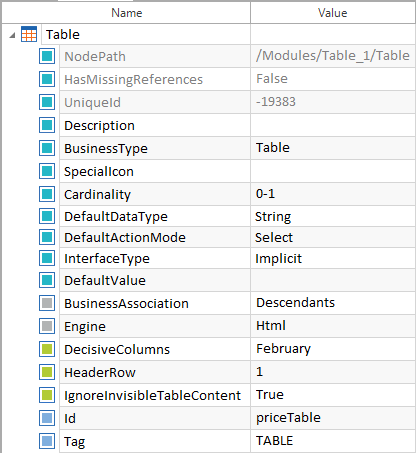Collapse the Table node arrow

[x=12, y=35]
